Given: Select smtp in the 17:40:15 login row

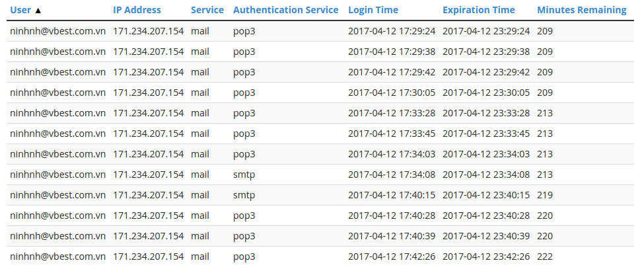Looking at the screenshot, I should coord(244,195).
